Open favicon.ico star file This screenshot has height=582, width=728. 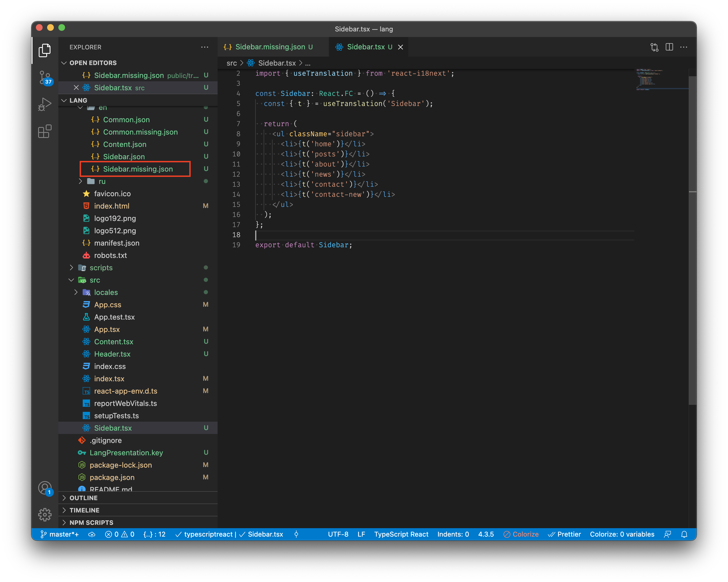pyautogui.click(x=138, y=193)
